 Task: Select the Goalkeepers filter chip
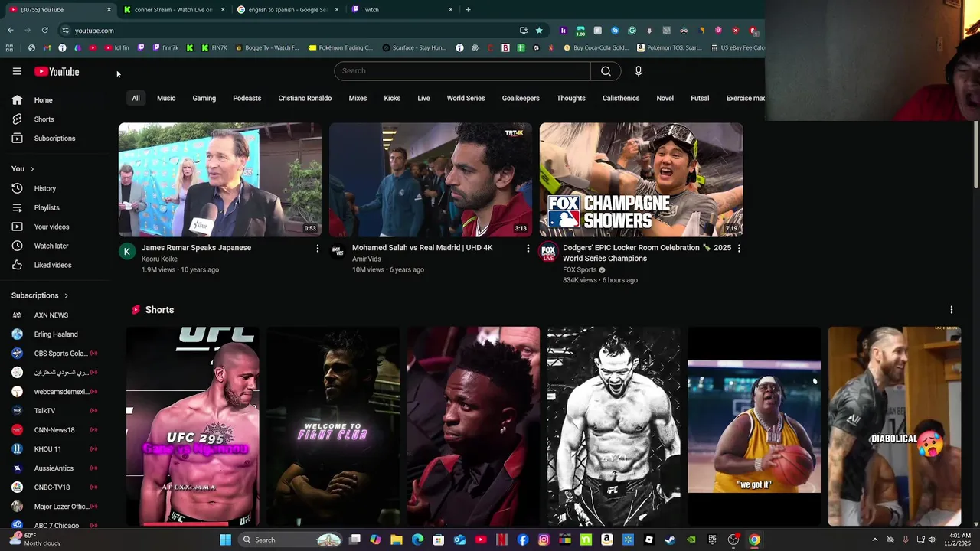pyautogui.click(x=521, y=99)
